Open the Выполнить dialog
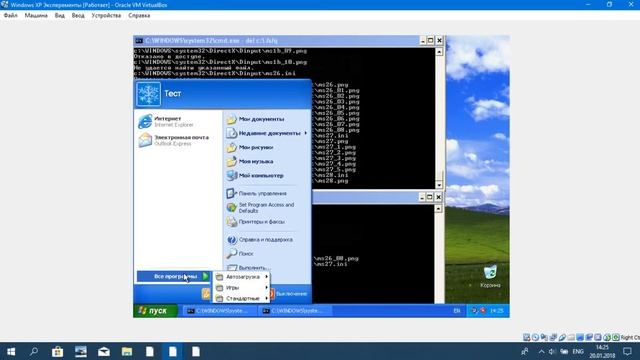 (x=248, y=268)
